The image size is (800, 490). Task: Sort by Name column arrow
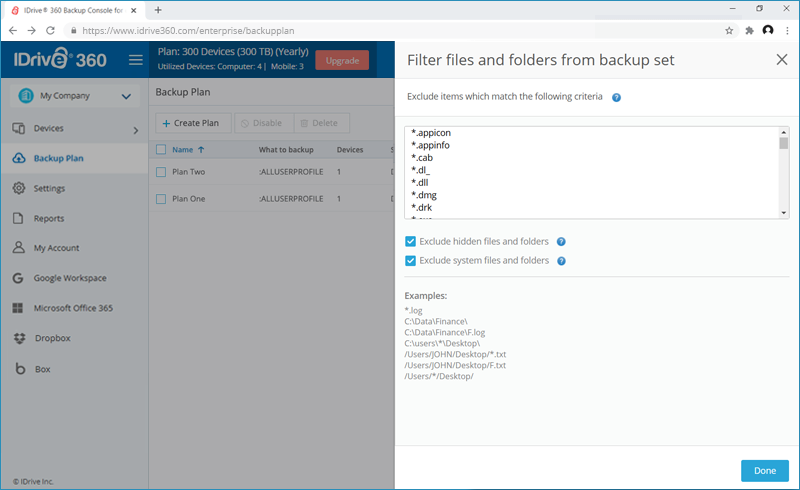202,150
